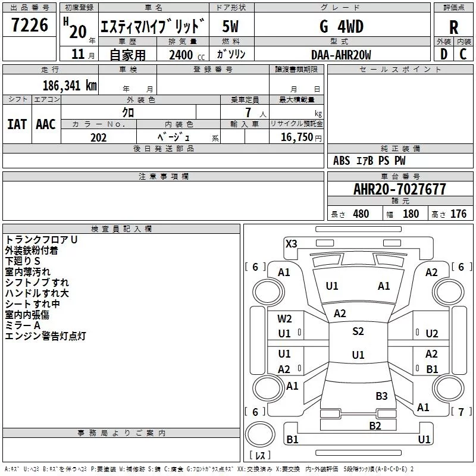Image resolution: width=476 pixels, height=476 pixels.
Task: Click the X3 mark on front bumper
Action: (291, 244)
